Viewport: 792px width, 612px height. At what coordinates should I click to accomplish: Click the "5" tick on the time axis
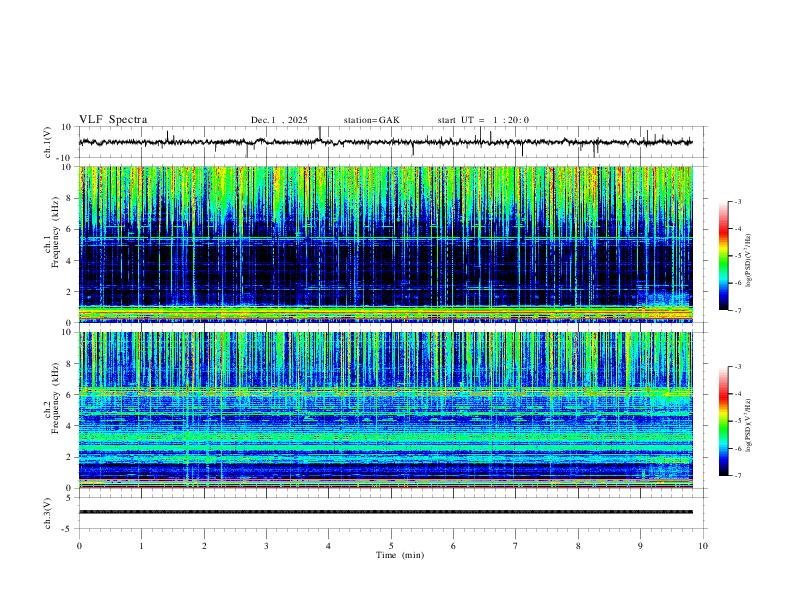tap(391, 546)
